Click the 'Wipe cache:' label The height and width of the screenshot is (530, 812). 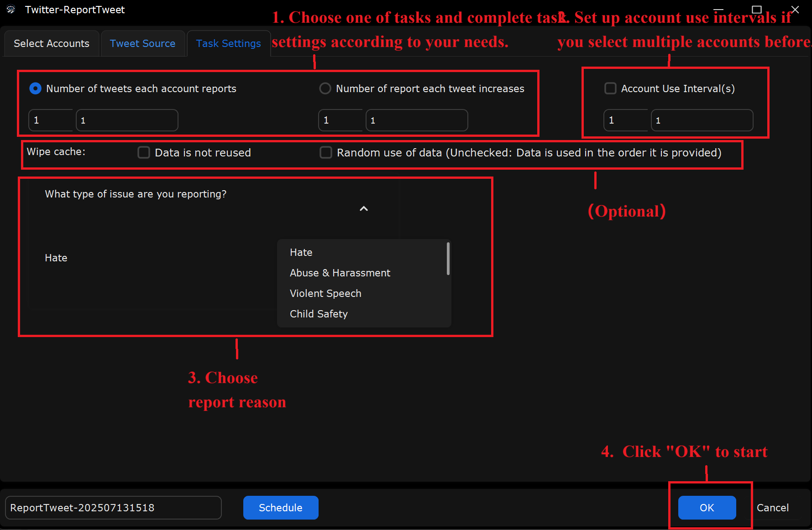coord(56,152)
